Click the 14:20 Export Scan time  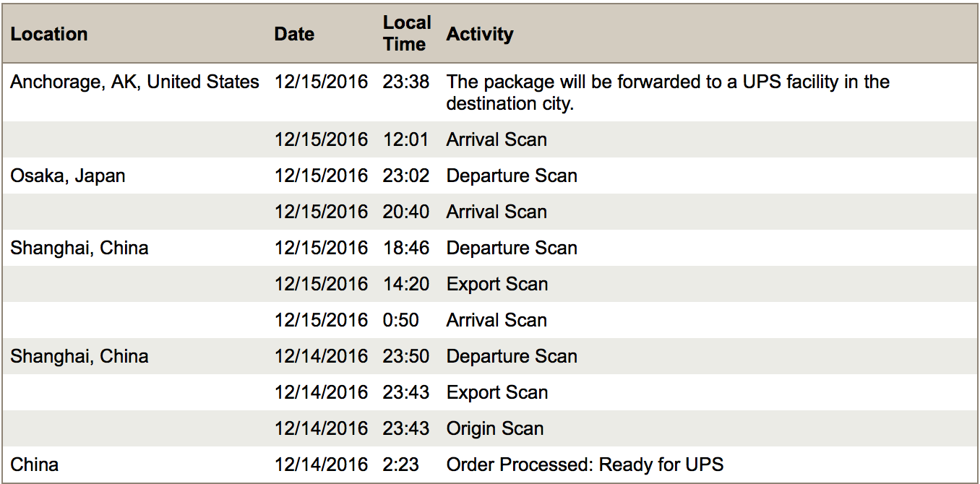(x=405, y=284)
